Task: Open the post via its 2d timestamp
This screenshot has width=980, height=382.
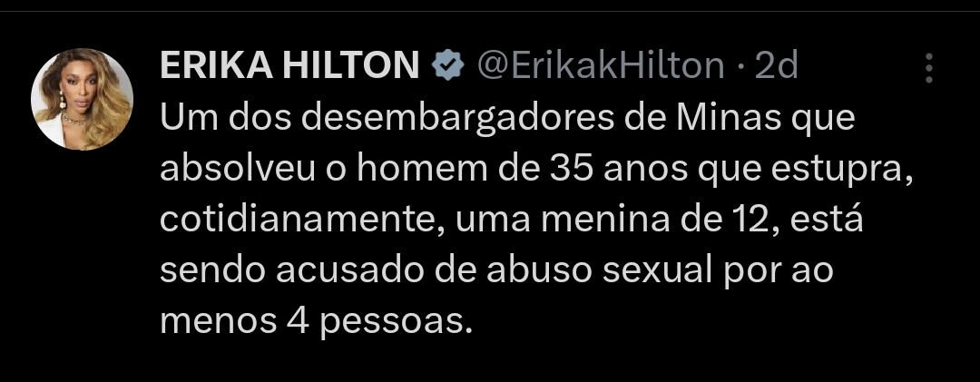Action: click(x=776, y=64)
